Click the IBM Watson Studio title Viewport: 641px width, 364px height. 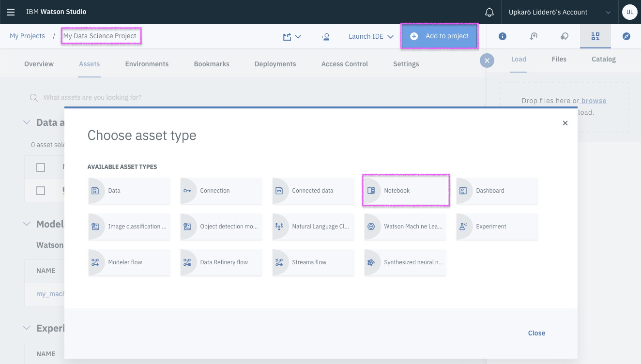click(56, 12)
